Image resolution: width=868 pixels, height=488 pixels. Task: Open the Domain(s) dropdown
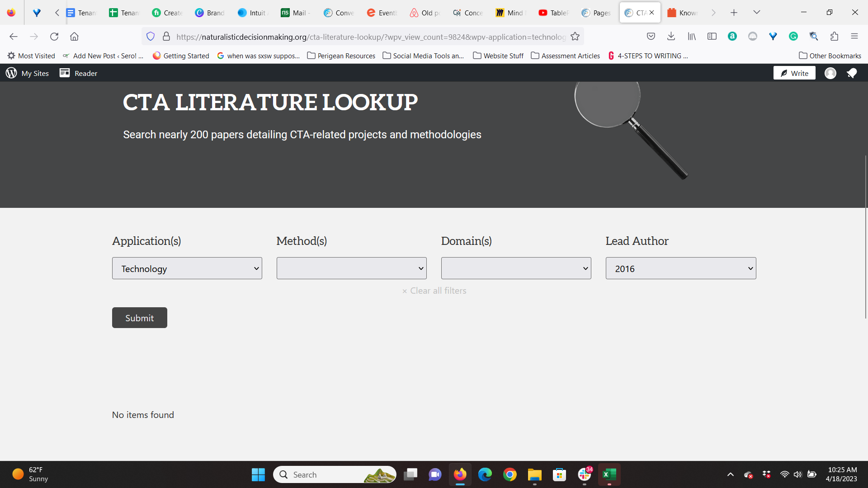pos(516,268)
